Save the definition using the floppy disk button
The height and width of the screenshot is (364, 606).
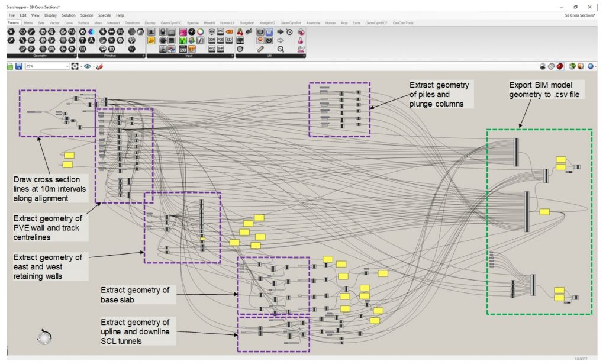(x=18, y=66)
